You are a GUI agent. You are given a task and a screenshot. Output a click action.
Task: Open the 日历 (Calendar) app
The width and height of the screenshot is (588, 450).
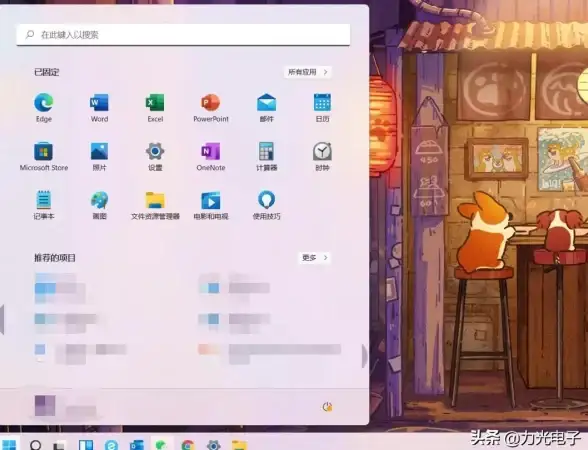(x=322, y=107)
